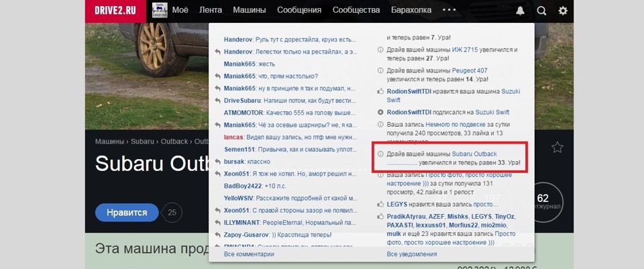Open AZEF profile link
The width and height of the screenshot is (644, 269).
point(435,216)
